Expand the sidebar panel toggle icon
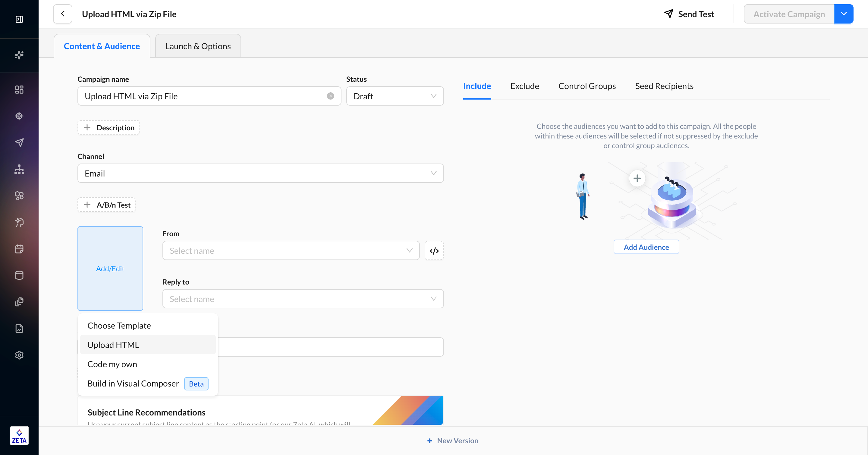The width and height of the screenshot is (868, 455). (x=19, y=19)
